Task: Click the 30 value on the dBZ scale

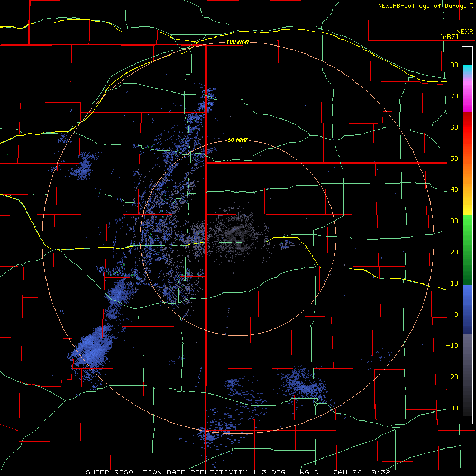Action: point(454,221)
